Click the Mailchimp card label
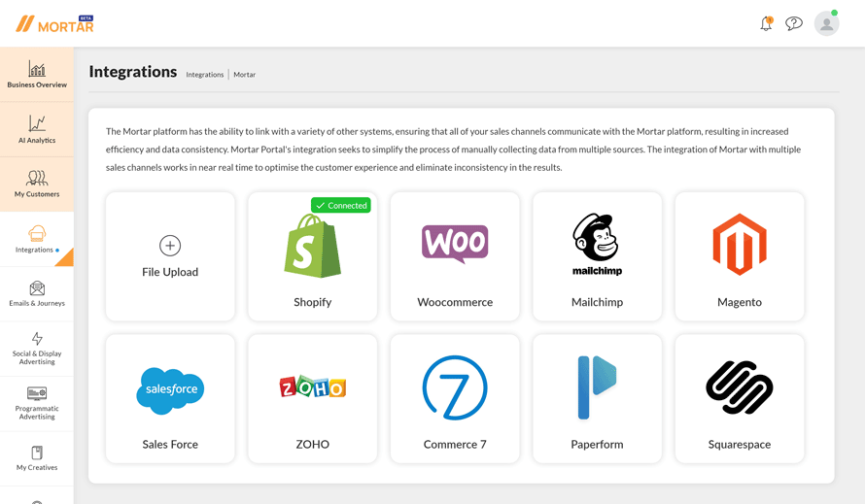This screenshot has height=504, width=865. click(x=598, y=302)
